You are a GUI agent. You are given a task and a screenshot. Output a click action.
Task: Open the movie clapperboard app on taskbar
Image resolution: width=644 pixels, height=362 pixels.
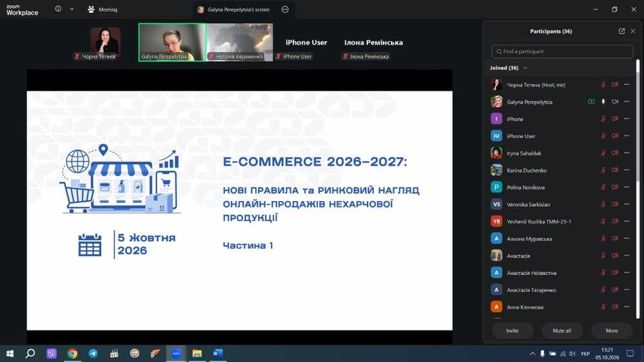(113, 354)
